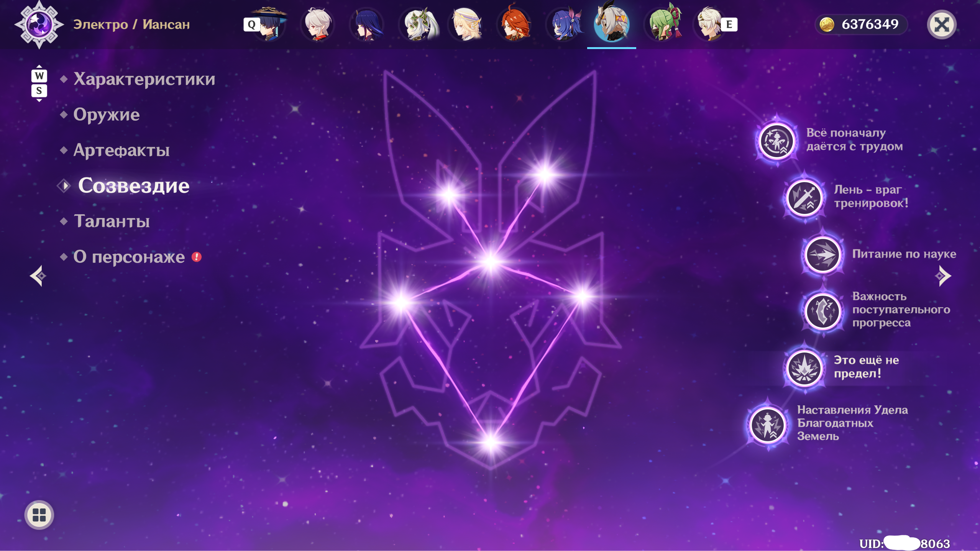
Task: Click the Mora balance 6376349
Action: tap(870, 24)
